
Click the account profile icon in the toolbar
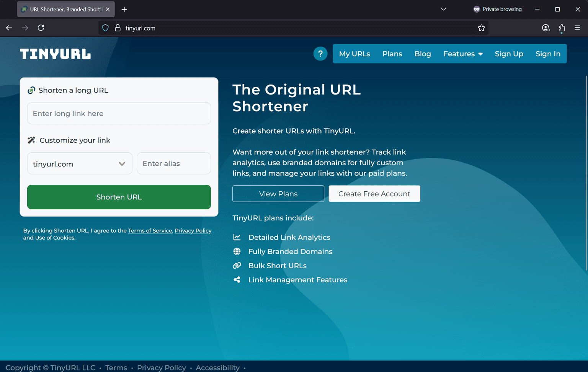click(546, 28)
